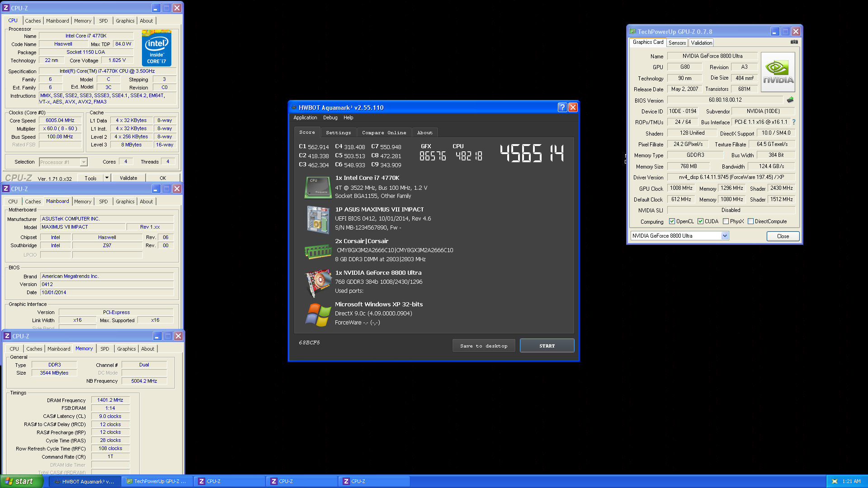Click Save to desktop button

pos(484,346)
